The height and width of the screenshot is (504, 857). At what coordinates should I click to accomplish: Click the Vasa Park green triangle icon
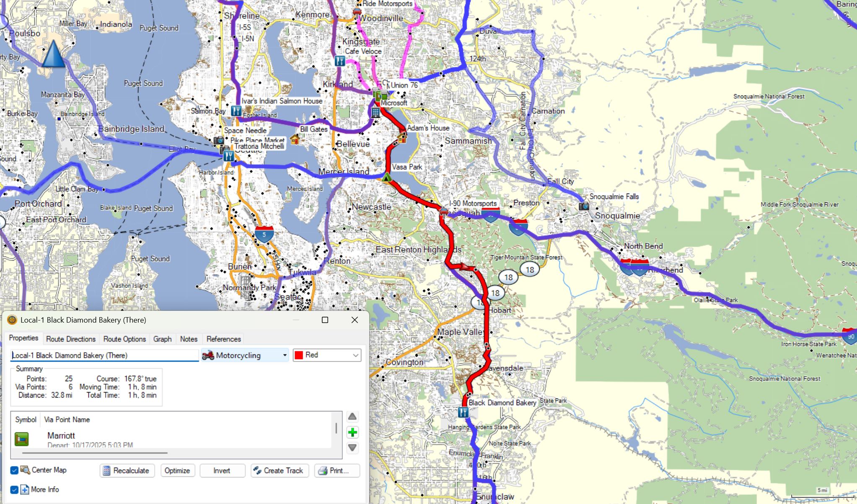[387, 178]
